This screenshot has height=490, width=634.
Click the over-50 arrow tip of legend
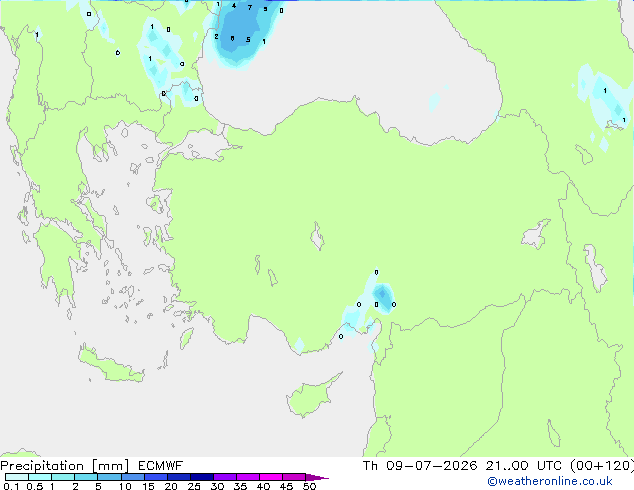tap(317, 477)
